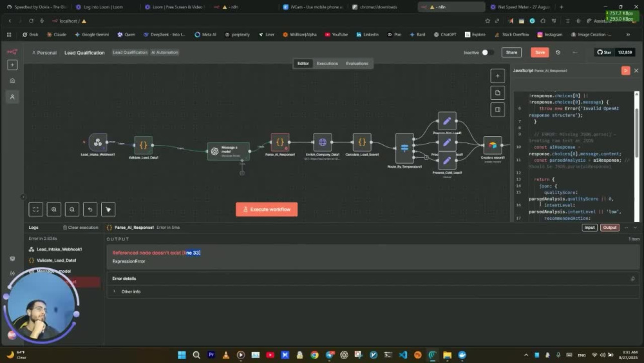644x363 pixels.
Task: Run the code with orange play button
Action: [x=625, y=71]
